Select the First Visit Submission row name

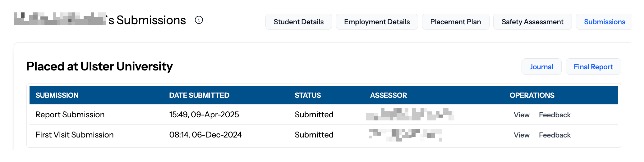[x=75, y=135]
